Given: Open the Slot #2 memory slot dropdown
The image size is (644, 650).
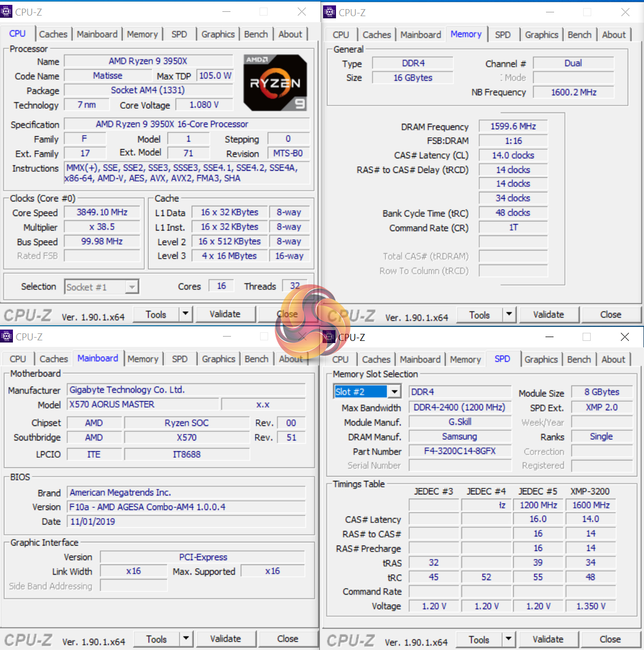Looking at the screenshot, I should (395, 392).
